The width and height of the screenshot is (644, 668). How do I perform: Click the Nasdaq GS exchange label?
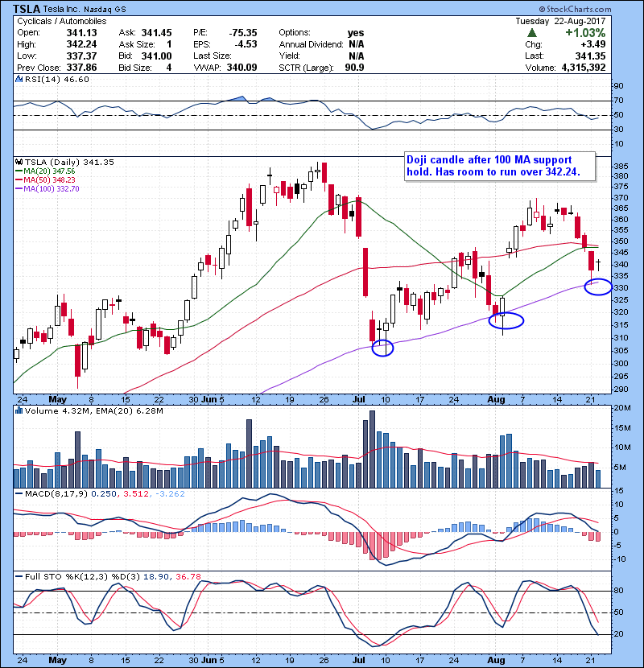[x=105, y=10]
